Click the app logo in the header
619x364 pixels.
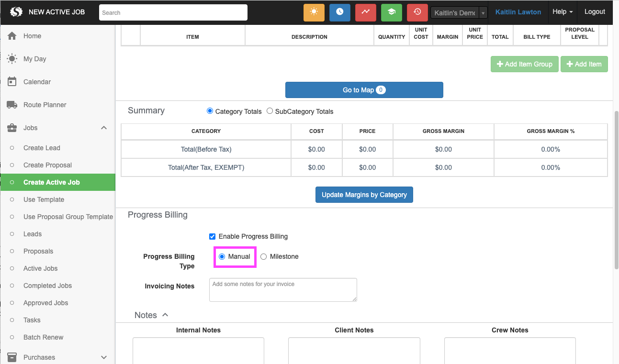16,12
